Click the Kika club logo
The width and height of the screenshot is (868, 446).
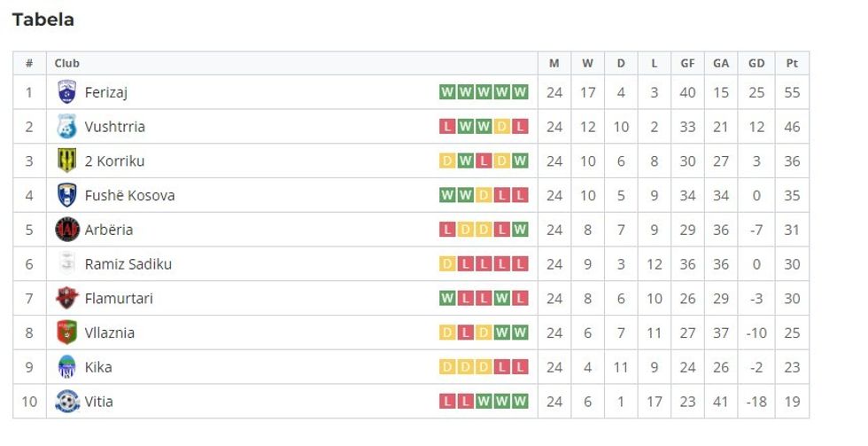point(66,367)
